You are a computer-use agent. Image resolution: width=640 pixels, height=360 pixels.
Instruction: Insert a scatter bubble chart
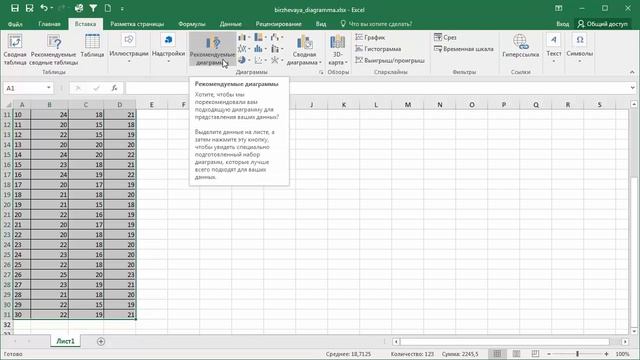point(260,60)
